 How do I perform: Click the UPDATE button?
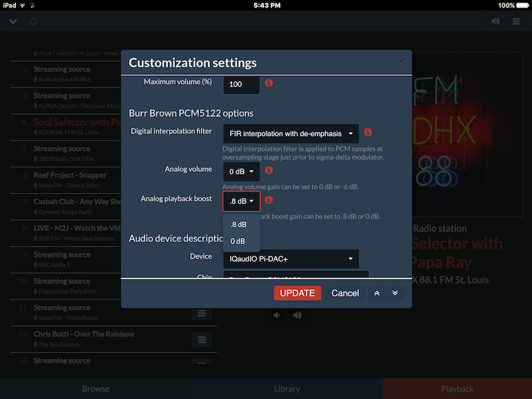(x=297, y=293)
